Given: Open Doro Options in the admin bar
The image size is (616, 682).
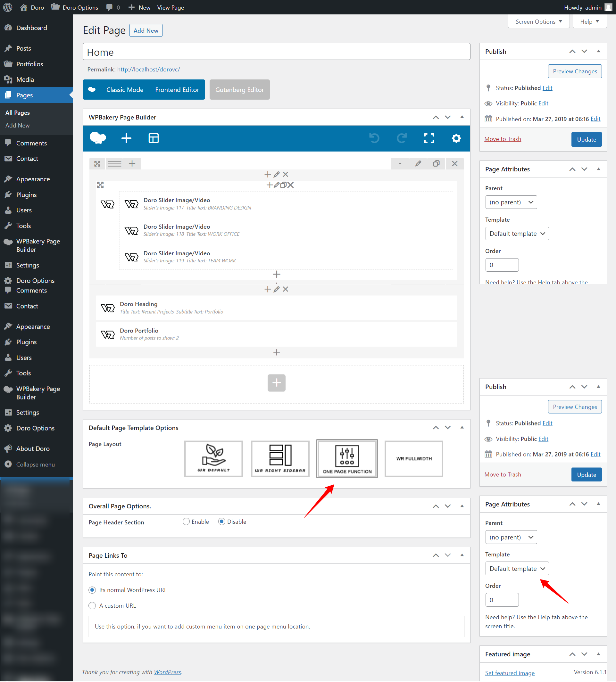Looking at the screenshot, I should pos(74,7).
